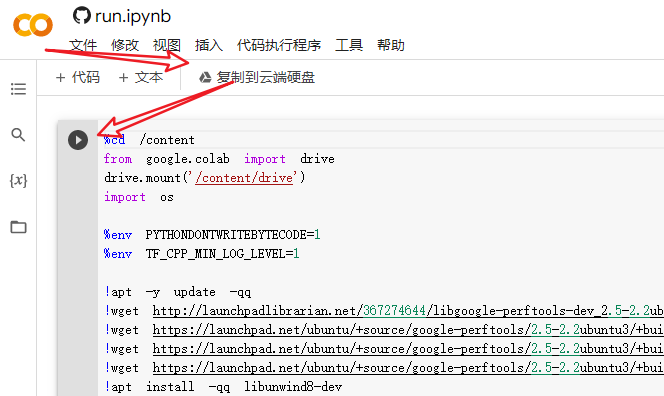Screen dimensions: 664x396
Task: Add a code cell with + 代码
Action: (78, 78)
